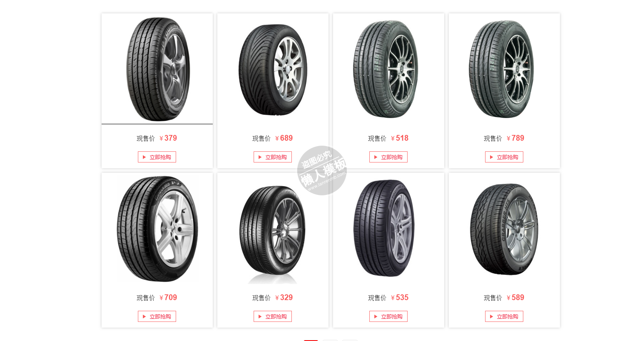Screen dimensions: 644x341
Task: View the Cinturato P7 tire at ¥709
Action: tap(157, 228)
